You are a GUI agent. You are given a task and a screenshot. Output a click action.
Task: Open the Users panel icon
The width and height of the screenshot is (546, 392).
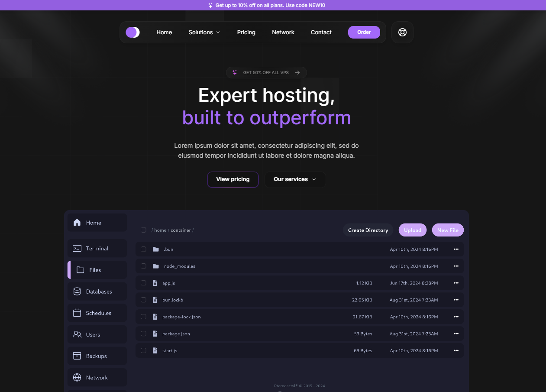click(x=77, y=334)
